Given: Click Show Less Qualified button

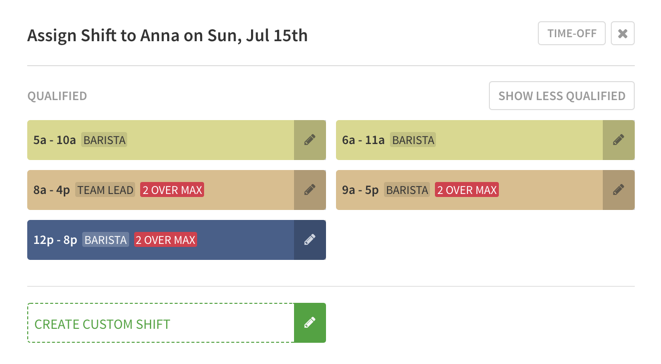Looking at the screenshot, I should [x=562, y=96].
